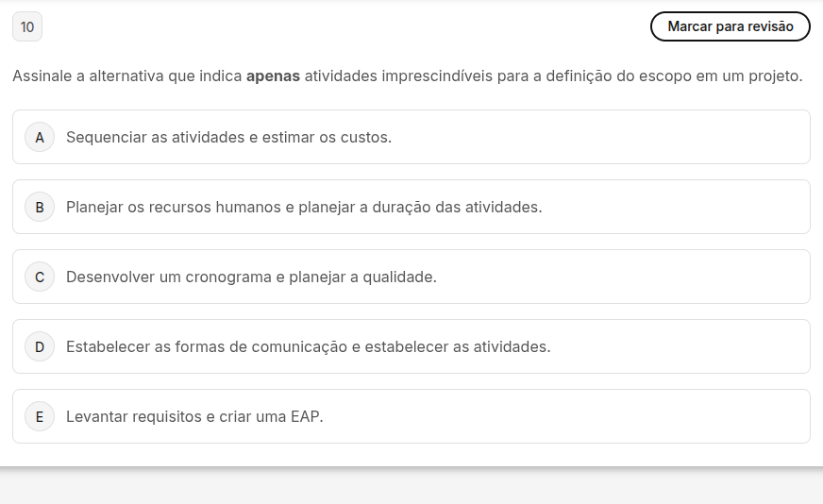Screen dimensions: 823x504
Task: Select answer text Sequenciar as atividades e estimar os custos
Action: coord(228,137)
